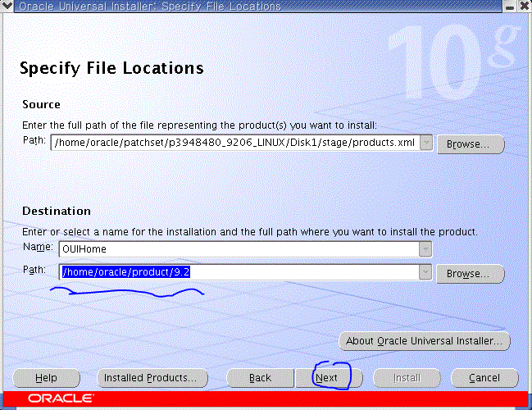Focus the OUIHome name field
This screenshot has height=410, width=532.
tap(239, 249)
